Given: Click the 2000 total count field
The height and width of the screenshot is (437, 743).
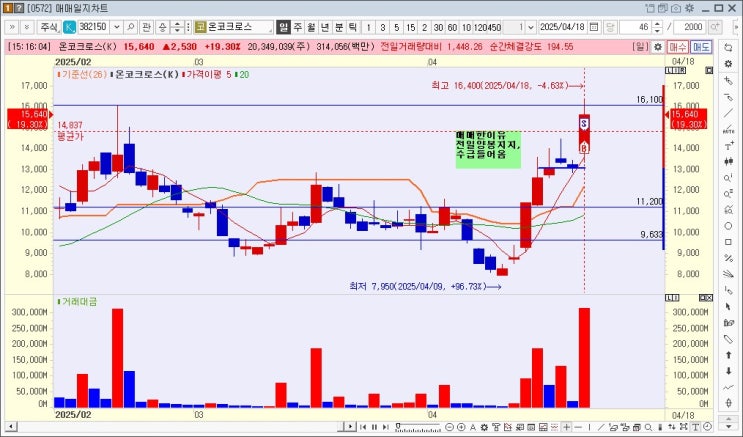Looking at the screenshot, I should tap(691, 27).
